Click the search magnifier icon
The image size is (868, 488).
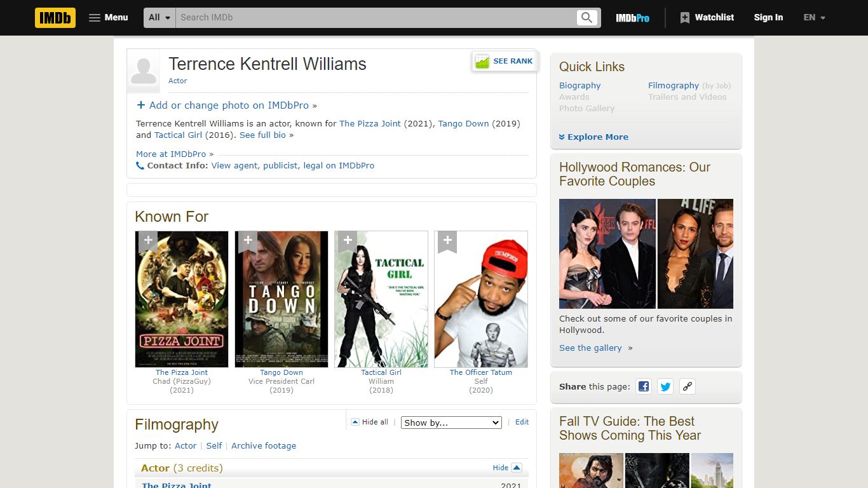(587, 18)
